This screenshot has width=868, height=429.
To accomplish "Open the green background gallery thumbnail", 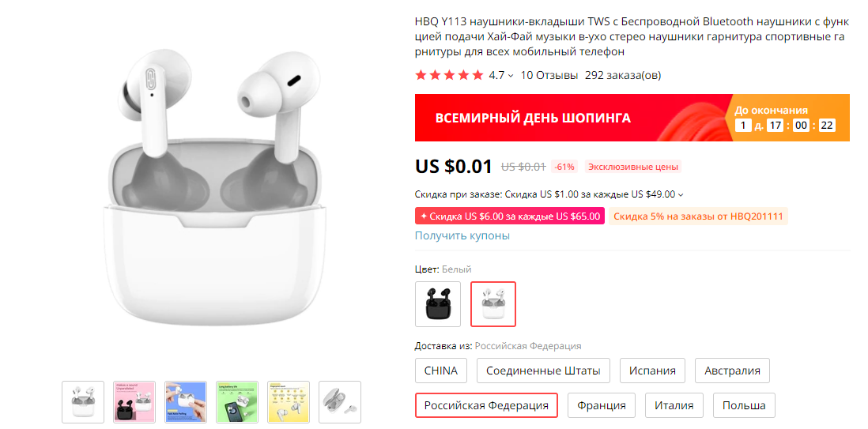I will (237, 402).
